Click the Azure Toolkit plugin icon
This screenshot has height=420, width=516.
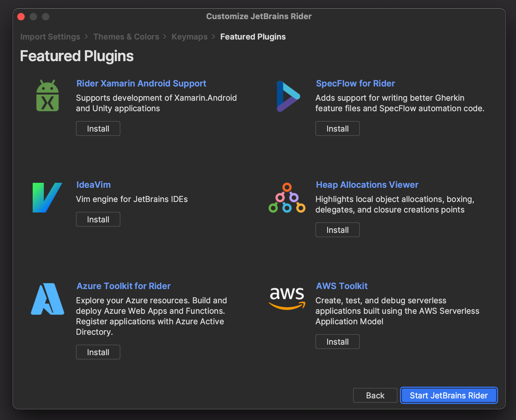click(x=48, y=299)
